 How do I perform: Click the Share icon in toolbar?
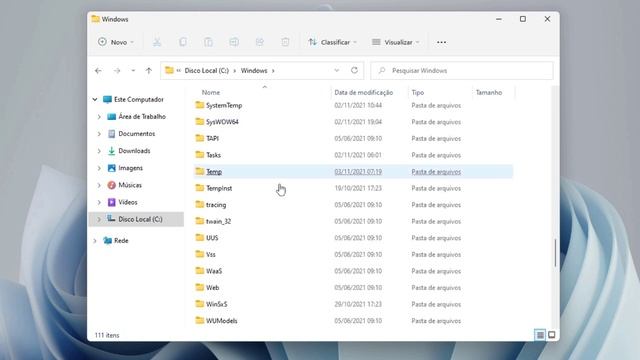(x=260, y=42)
